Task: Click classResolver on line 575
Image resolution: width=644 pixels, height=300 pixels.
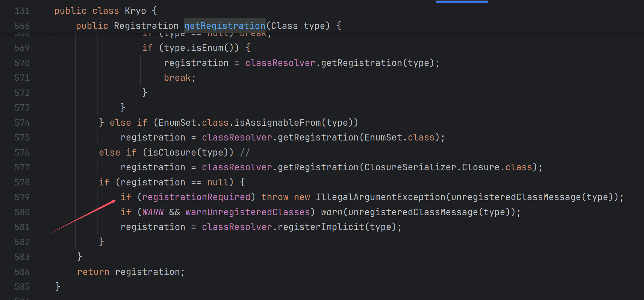Action: [237, 137]
